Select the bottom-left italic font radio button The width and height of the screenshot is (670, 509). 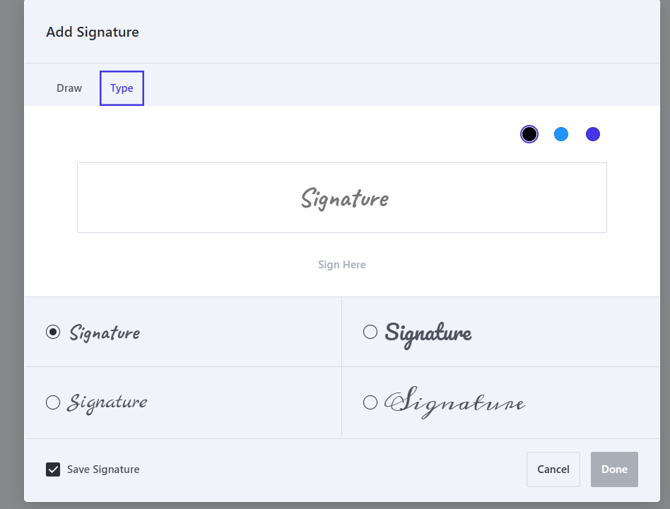[x=53, y=402]
